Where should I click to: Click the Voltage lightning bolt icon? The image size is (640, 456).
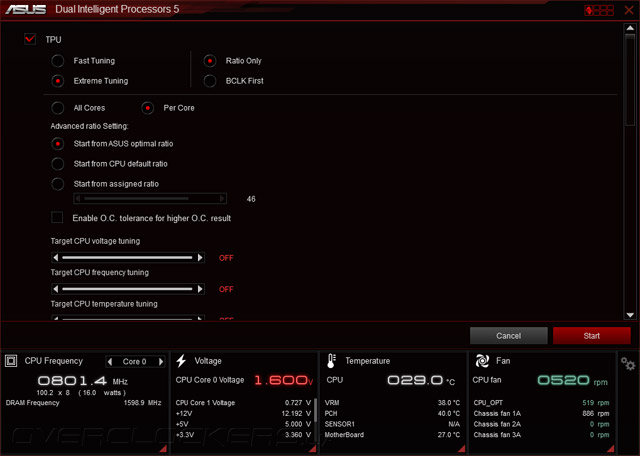click(x=181, y=361)
